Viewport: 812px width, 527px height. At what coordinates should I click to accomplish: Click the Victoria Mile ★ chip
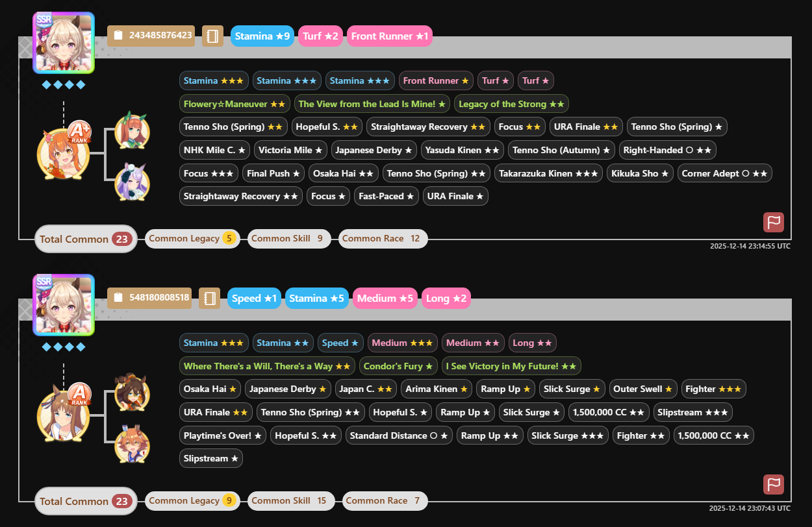pos(290,150)
